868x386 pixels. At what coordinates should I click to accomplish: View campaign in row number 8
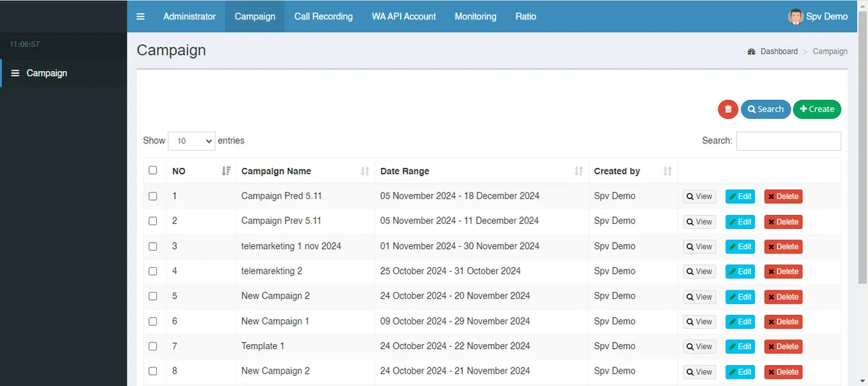point(699,372)
